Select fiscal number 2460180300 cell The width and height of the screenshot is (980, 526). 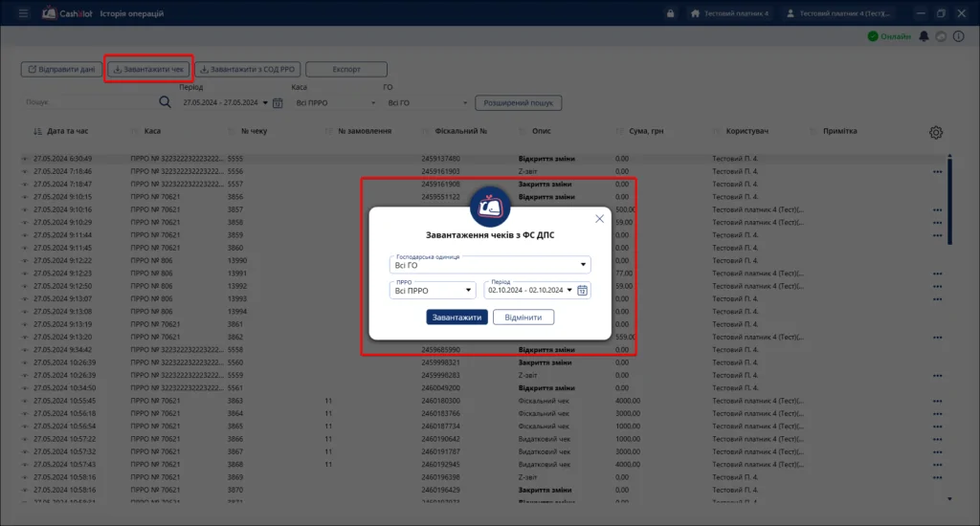pos(440,401)
